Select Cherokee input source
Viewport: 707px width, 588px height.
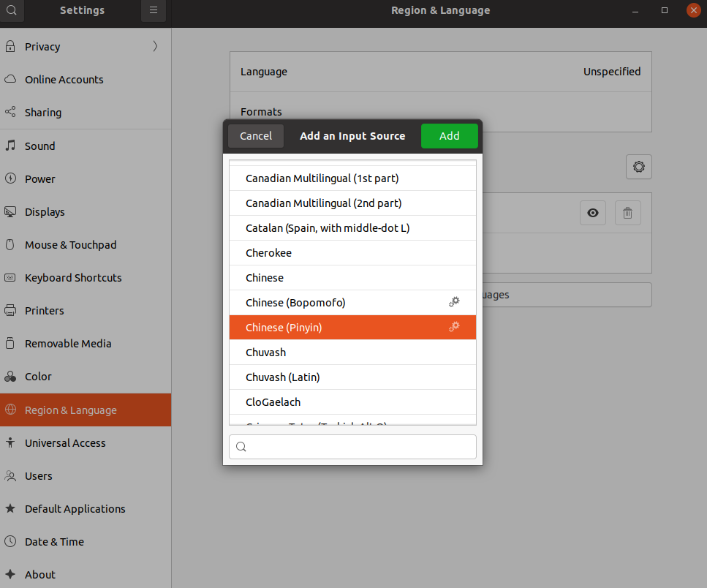coord(352,252)
